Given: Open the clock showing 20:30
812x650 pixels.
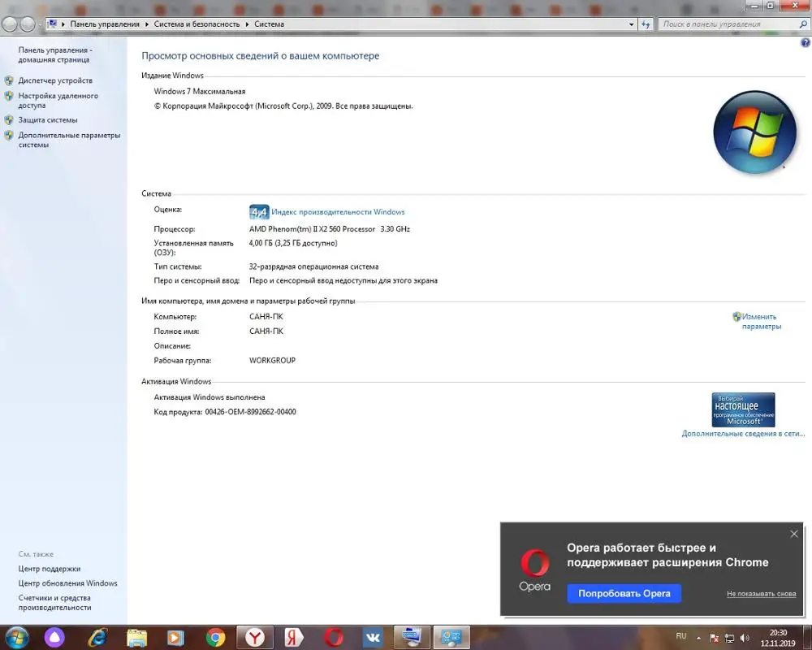Looking at the screenshot, I should click(778, 638).
